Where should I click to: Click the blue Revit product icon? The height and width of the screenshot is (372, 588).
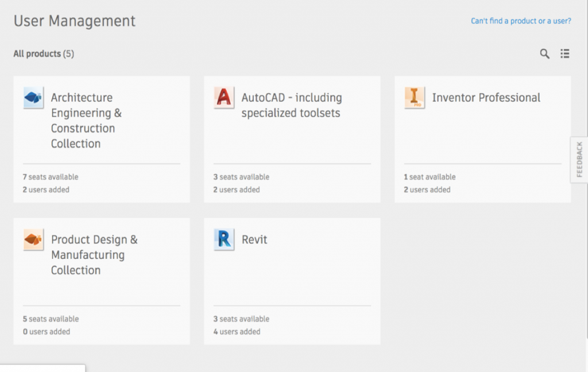(224, 239)
